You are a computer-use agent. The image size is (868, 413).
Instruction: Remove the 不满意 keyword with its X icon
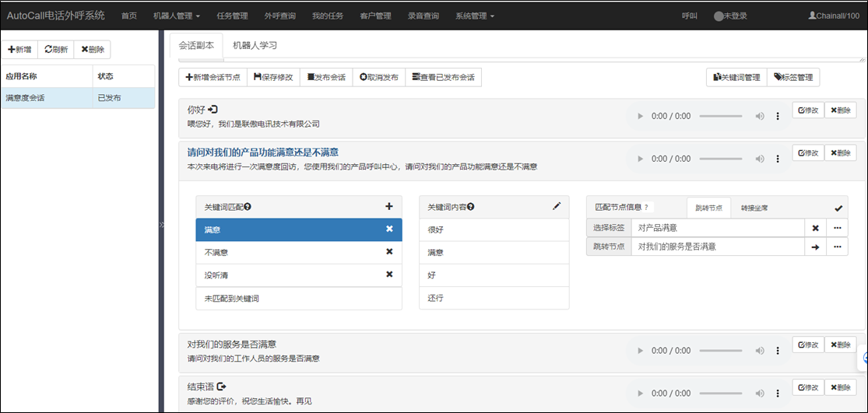[x=389, y=252]
